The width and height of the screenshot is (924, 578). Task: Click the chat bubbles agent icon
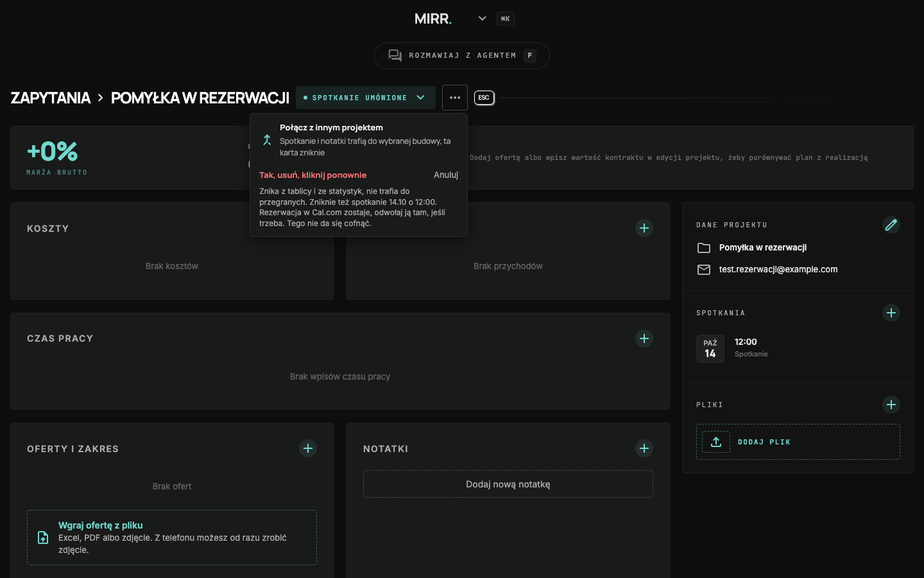coord(395,56)
